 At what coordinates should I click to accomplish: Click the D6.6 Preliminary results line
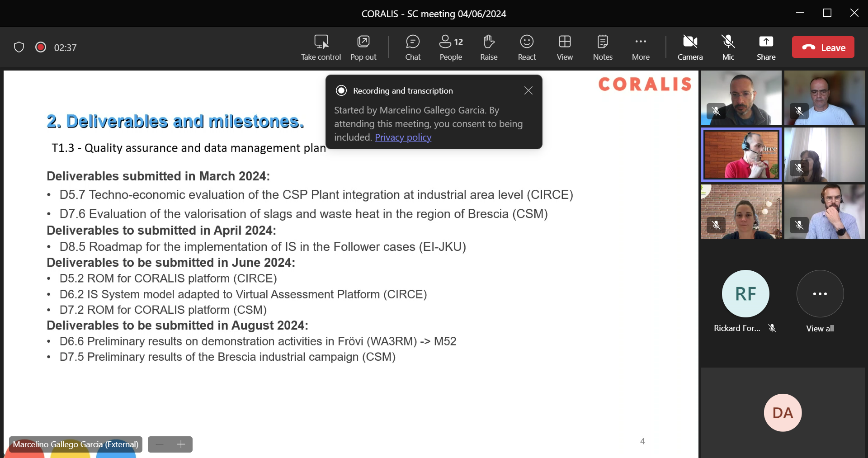click(x=258, y=341)
